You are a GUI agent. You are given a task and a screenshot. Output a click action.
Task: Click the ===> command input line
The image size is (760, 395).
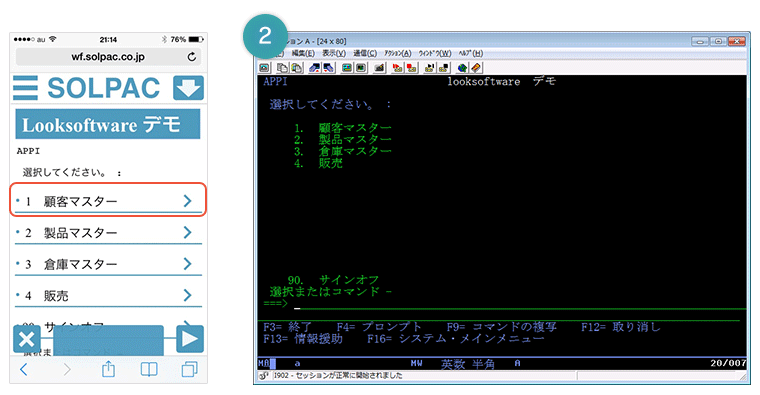click(504, 304)
